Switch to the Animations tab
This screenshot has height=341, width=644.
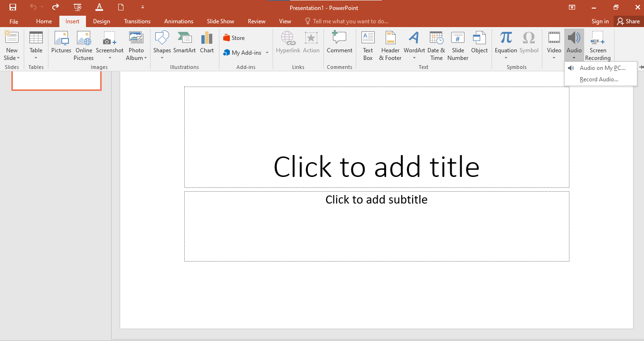179,21
